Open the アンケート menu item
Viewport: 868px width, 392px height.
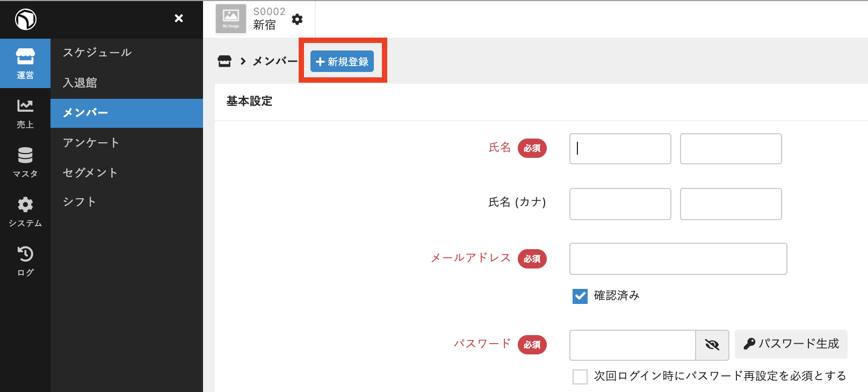pos(91,143)
